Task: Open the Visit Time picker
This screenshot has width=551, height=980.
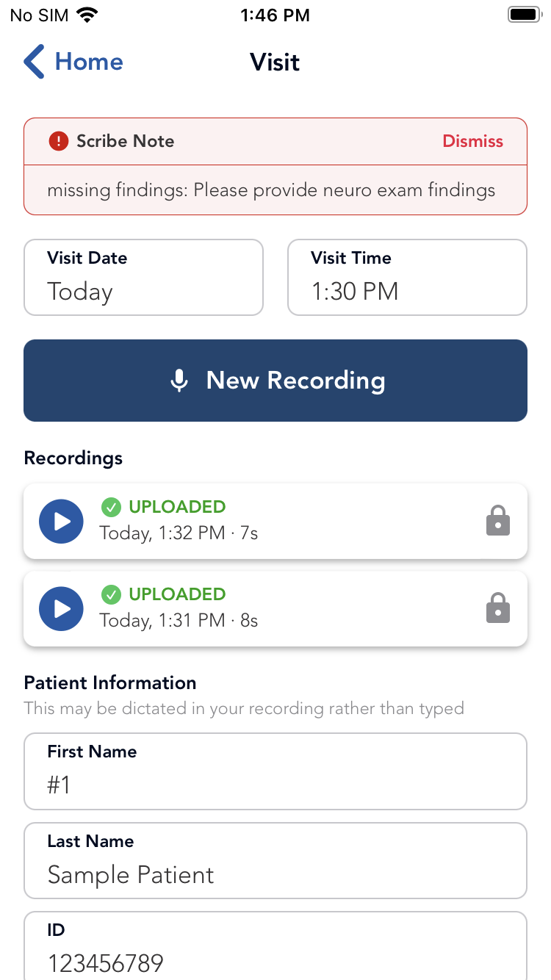Action: coord(407,278)
